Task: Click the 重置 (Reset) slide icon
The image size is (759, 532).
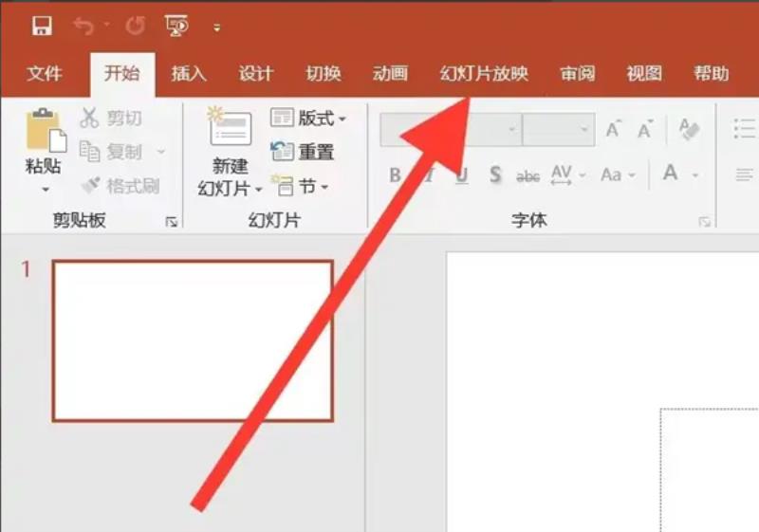Action: pyautogui.click(x=282, y=152)
